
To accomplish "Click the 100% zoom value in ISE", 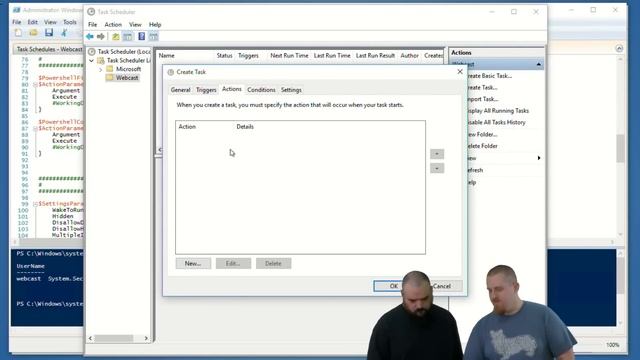I will 612,345.
